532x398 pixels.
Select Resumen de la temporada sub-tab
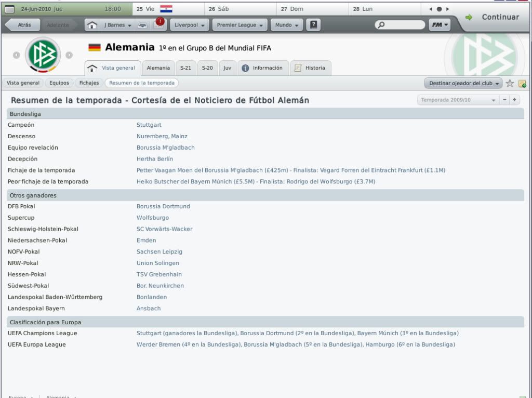coord(141,83)
